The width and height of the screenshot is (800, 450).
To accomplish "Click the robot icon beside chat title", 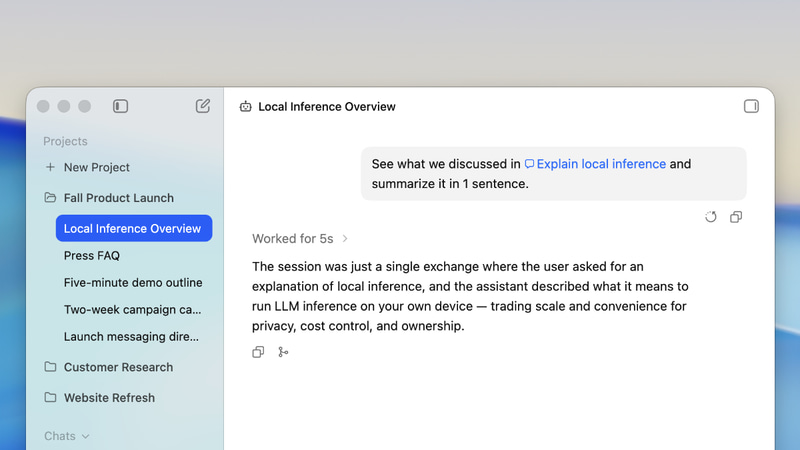I will tap(245, 107).
